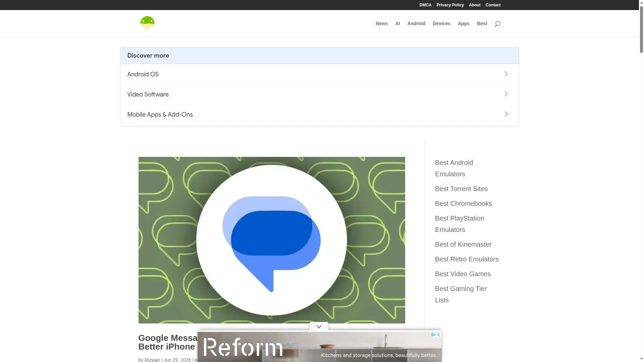644x362 pixels.
Task: Open the Apps menu item
Action: 464,23
